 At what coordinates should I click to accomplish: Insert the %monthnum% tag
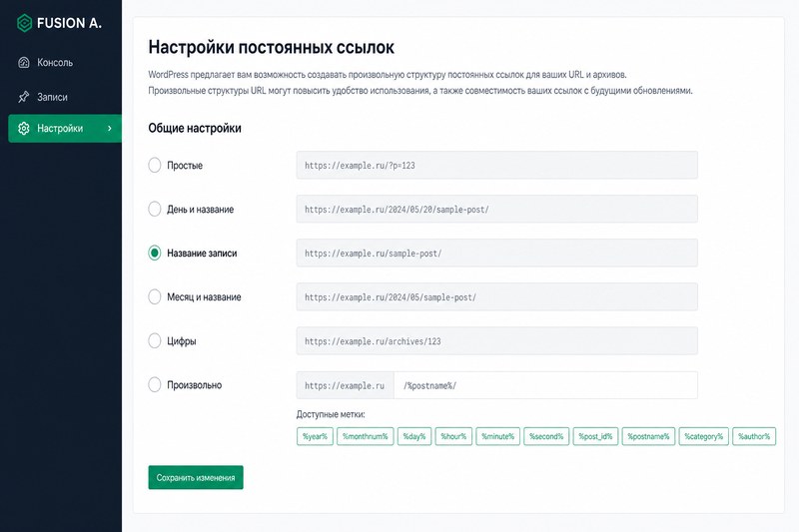[365, 436]
